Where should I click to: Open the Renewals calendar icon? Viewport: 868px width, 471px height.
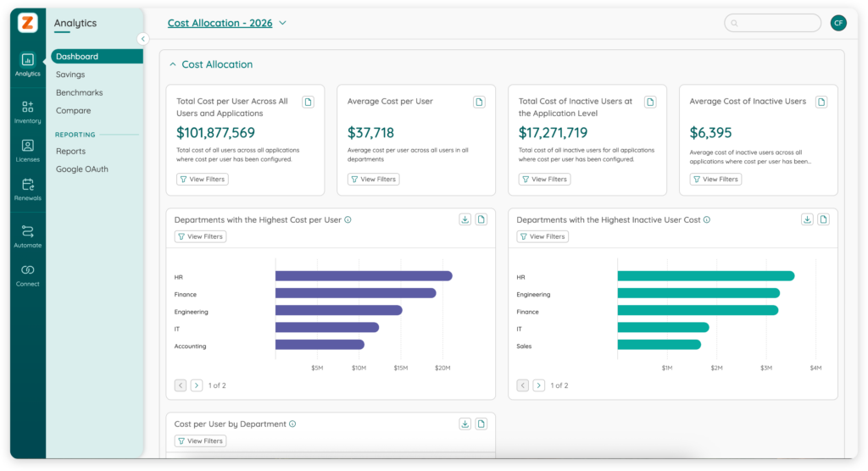[x=27, y=188]
